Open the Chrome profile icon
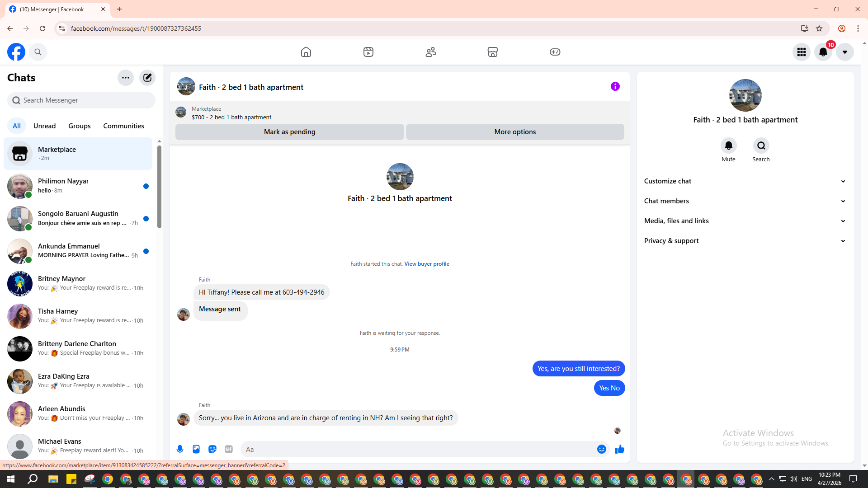 (842, 28)
